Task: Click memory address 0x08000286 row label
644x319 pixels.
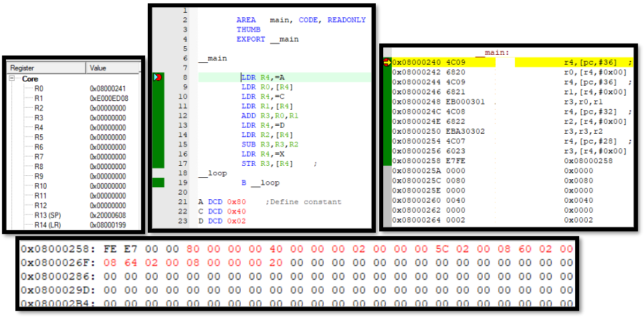Action: pyautogui.click(x=58, y=276)
